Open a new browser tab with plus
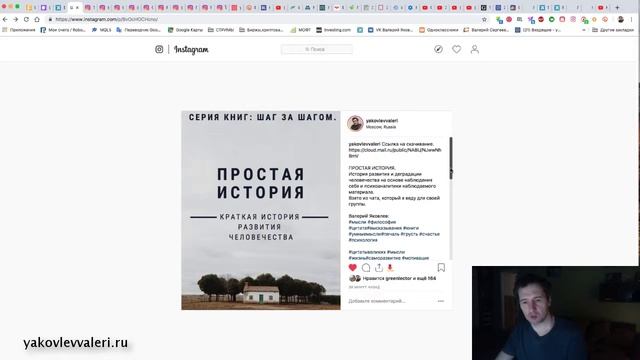640x360 pixels. pos(617,7)
